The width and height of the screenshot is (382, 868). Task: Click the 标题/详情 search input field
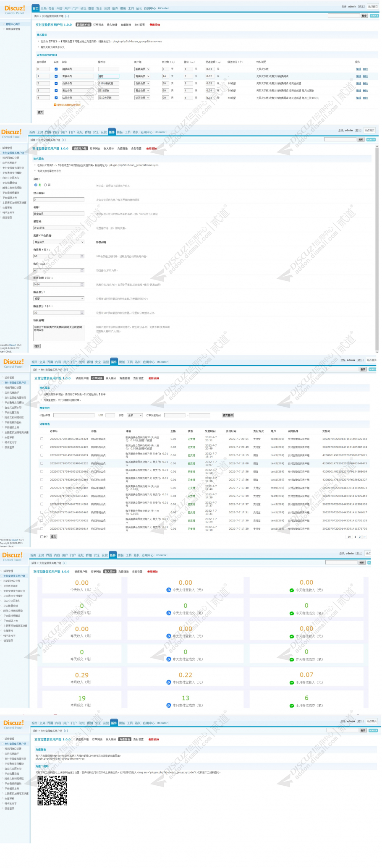pyautogui.click(x=74, y=416)
